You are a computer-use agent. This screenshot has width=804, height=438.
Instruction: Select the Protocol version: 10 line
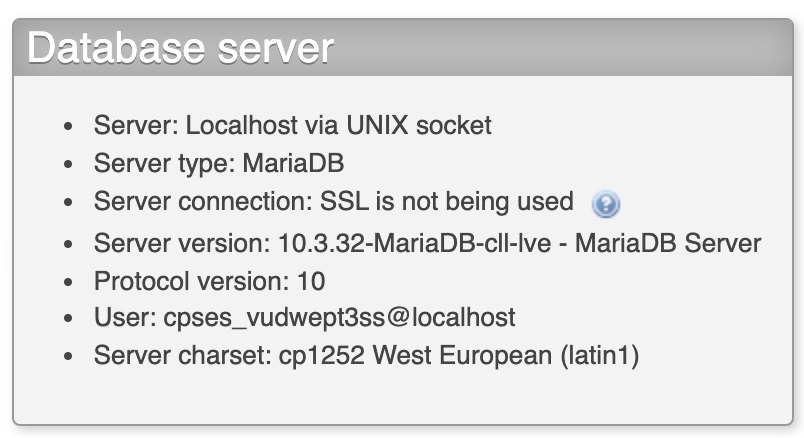coord(209,281)
